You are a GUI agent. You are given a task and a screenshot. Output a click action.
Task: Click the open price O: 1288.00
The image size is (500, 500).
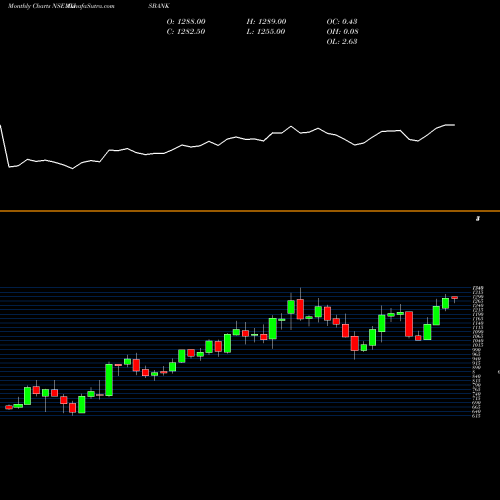point(186,22)
